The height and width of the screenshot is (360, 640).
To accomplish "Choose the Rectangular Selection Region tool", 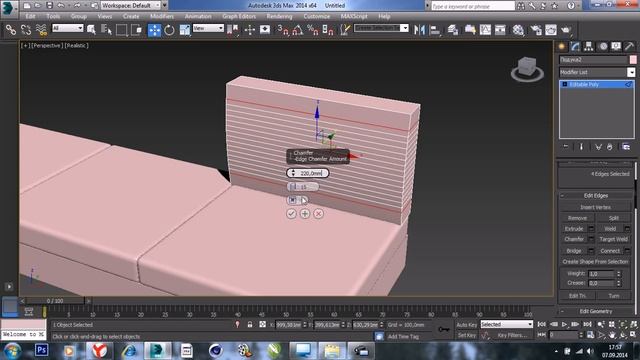I will pyautogui.click(x=122, y=30).
